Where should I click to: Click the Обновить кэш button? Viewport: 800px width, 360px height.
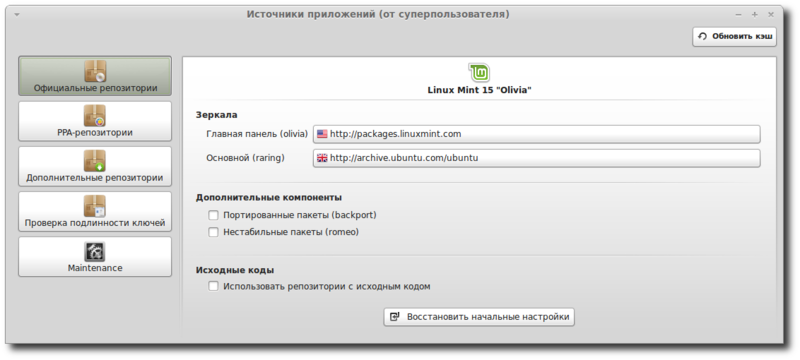734,37
